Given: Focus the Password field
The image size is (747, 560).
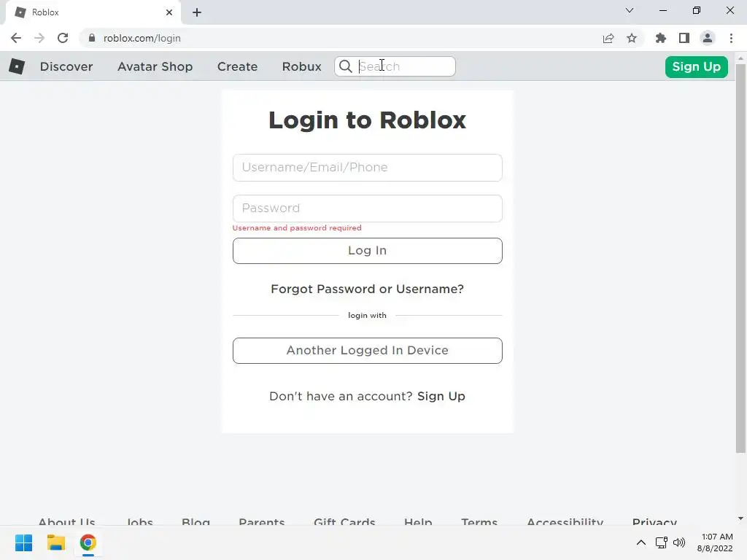Looking at the screenshot, I should tap(368, 208).
